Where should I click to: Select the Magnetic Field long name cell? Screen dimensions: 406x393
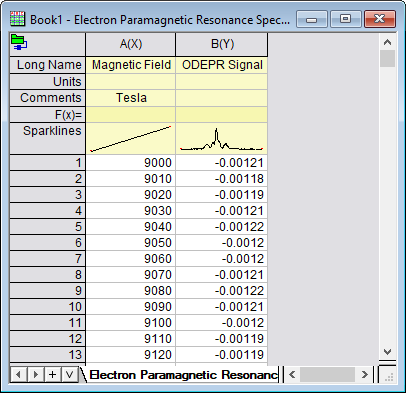coord(131,65)
